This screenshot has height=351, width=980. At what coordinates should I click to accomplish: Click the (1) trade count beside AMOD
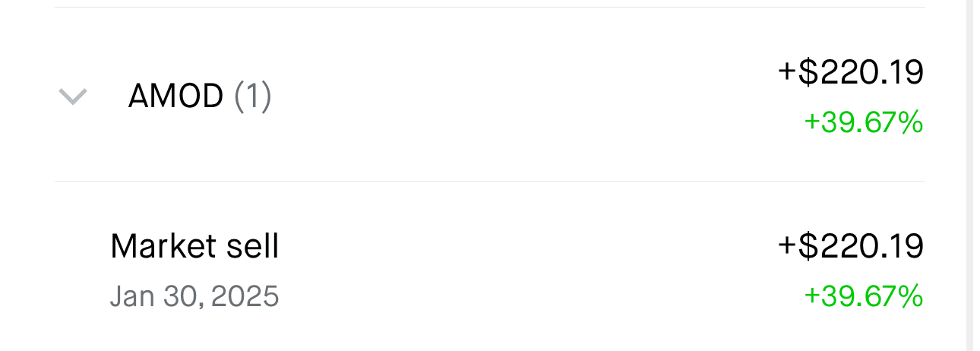[x=252, y=96]
